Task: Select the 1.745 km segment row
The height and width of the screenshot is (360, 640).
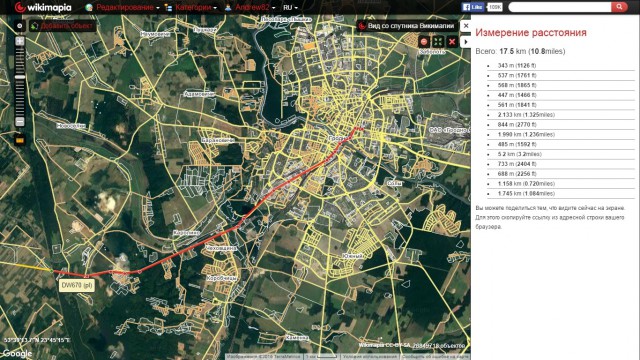Action: point(560,193)
